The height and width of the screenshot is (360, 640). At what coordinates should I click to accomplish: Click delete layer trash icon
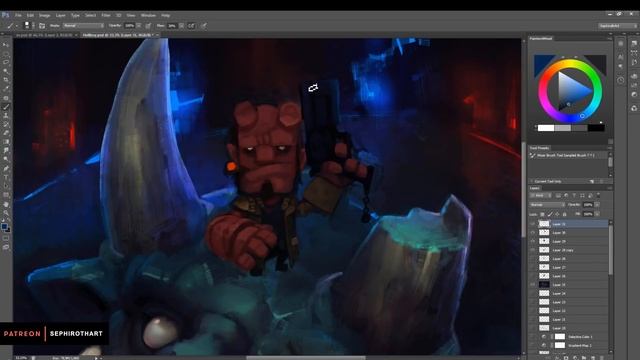(x=602, y=357)
